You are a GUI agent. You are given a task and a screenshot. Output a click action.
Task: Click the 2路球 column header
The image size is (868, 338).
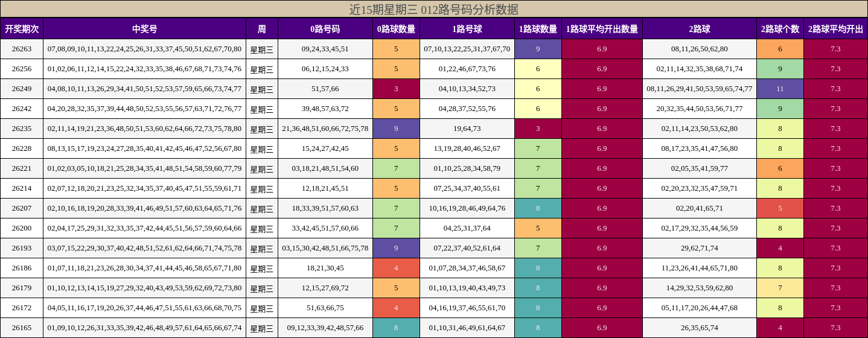[x=700, y=29]
